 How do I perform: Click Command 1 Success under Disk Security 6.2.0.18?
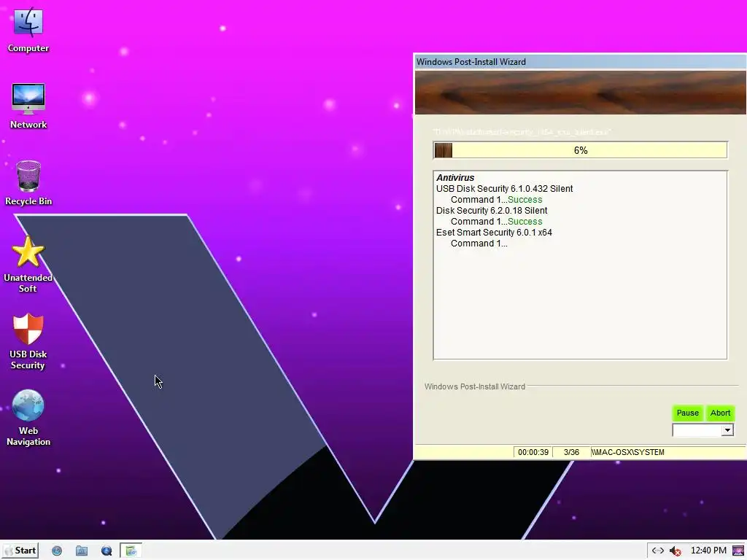(496, 222)
